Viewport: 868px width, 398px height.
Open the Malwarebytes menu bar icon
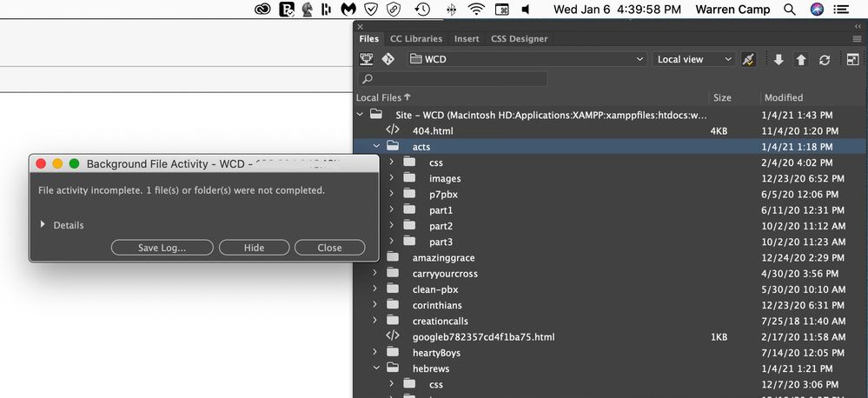(348, 10)
